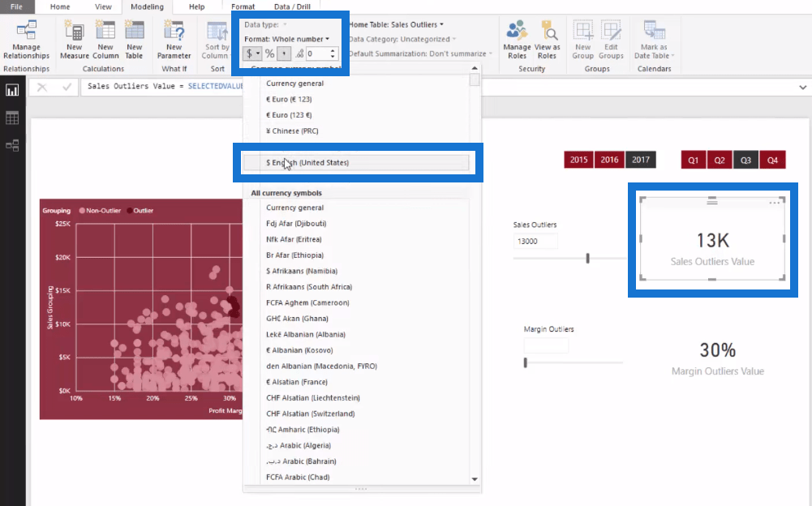Image resolution: width=812 pixels, height=506 pixels.
Task: Cancel formula with X icon
Action: [x=42, y=87]
